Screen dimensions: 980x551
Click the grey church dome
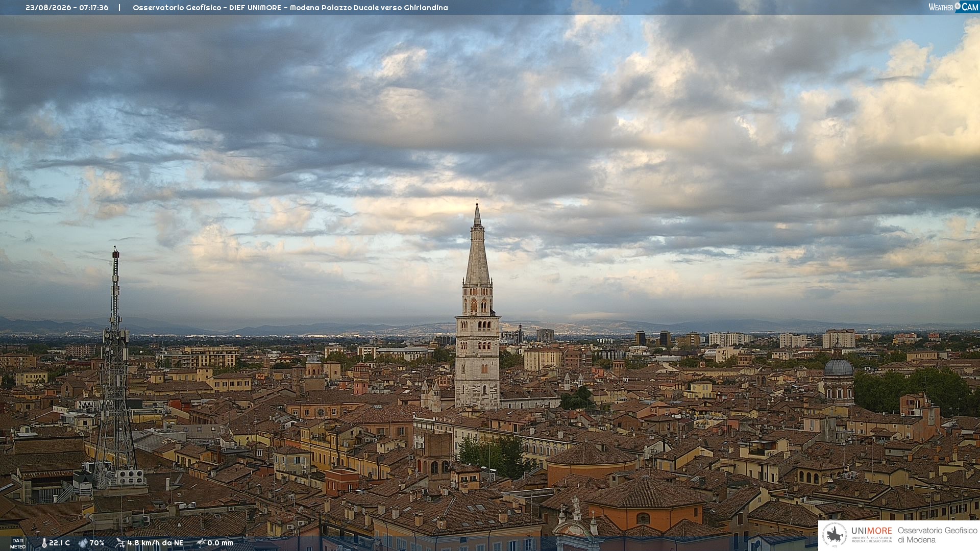(838, 366)
